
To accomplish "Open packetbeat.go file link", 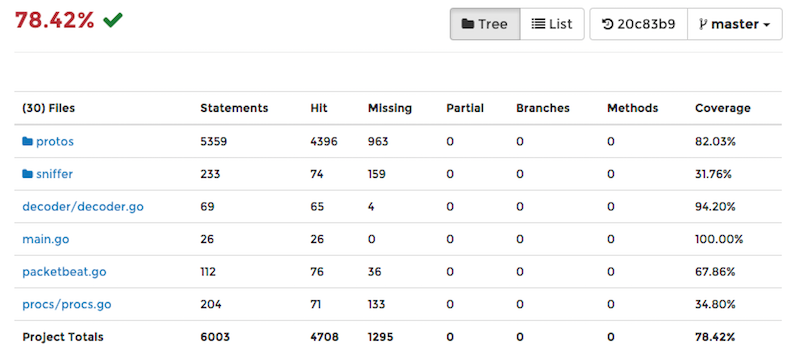I will point(64,272).
